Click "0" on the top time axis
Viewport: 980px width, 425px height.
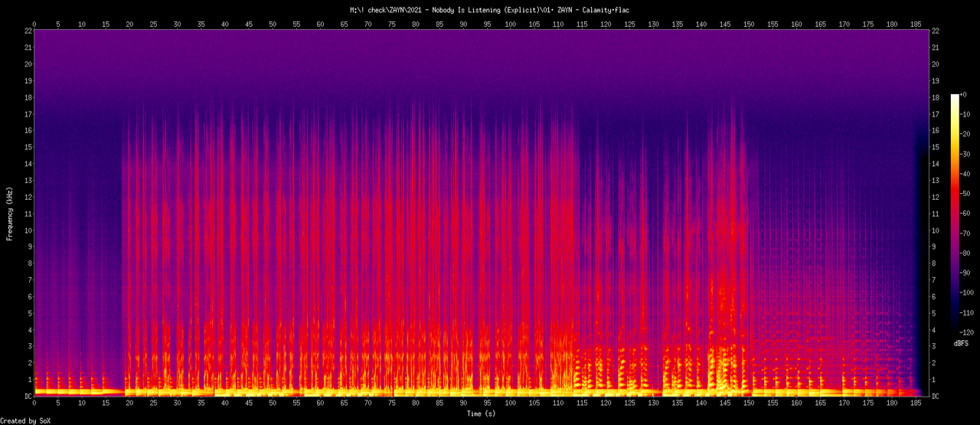tap(34, 25)
